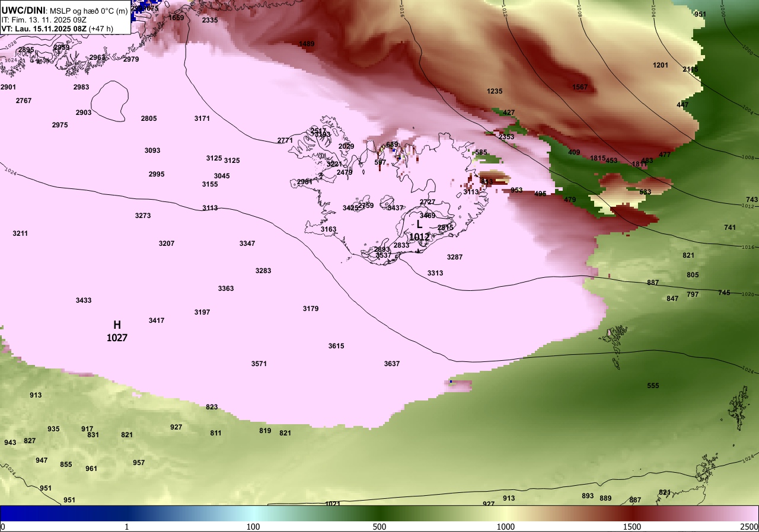759x532 pixels.
Task: Click the 741 height value
Action: [730, 227]
